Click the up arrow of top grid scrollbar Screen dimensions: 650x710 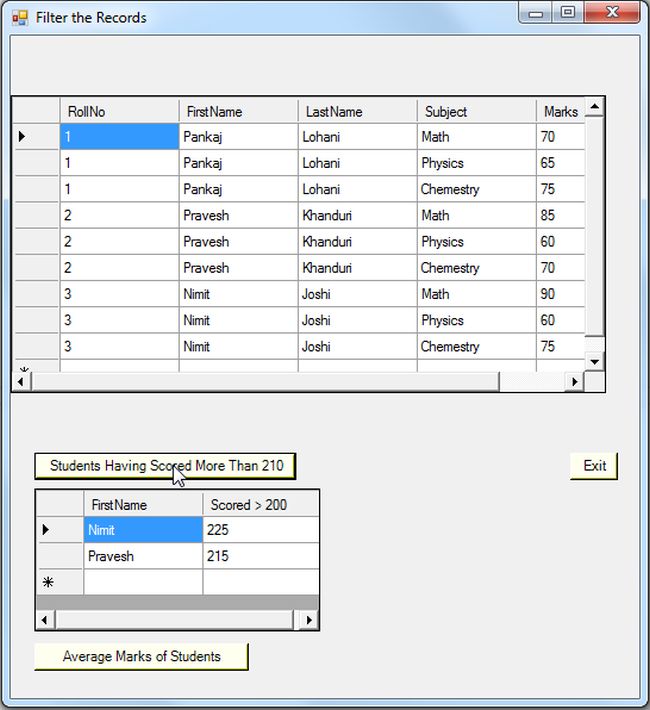pyautogui.click(x=595, y=106)
